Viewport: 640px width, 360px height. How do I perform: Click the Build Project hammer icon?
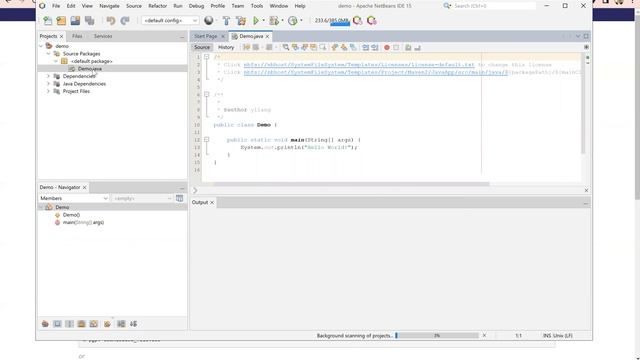[226, 20]
